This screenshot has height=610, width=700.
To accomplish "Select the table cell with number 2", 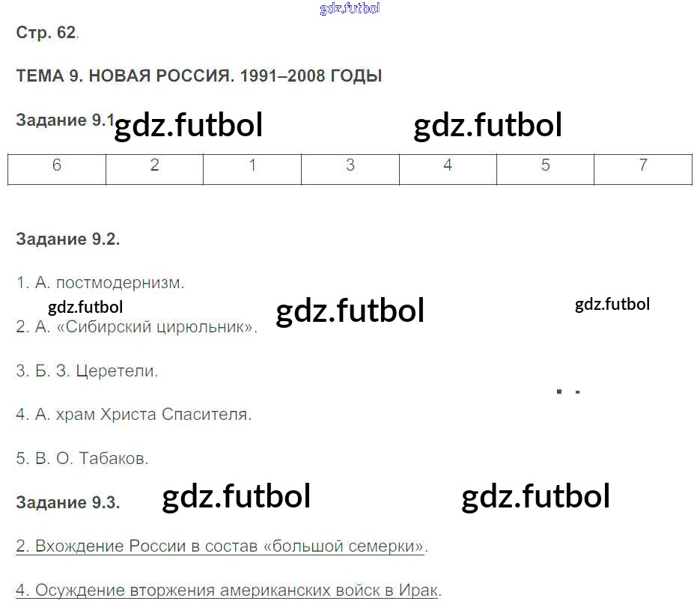I will 154,166.
